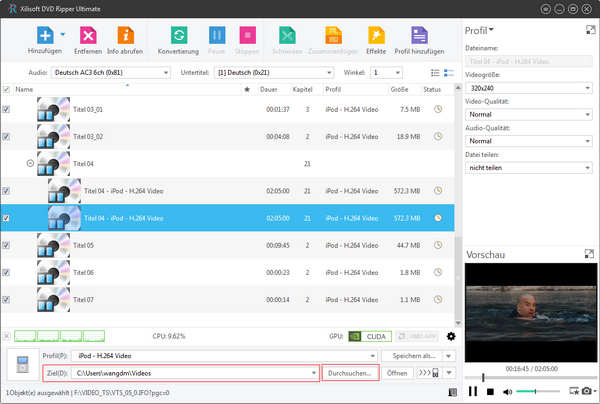Viewport: 600px width, 404px height.
Task: Open the Audio-Qualität dropdown
Action: point(529,141)
